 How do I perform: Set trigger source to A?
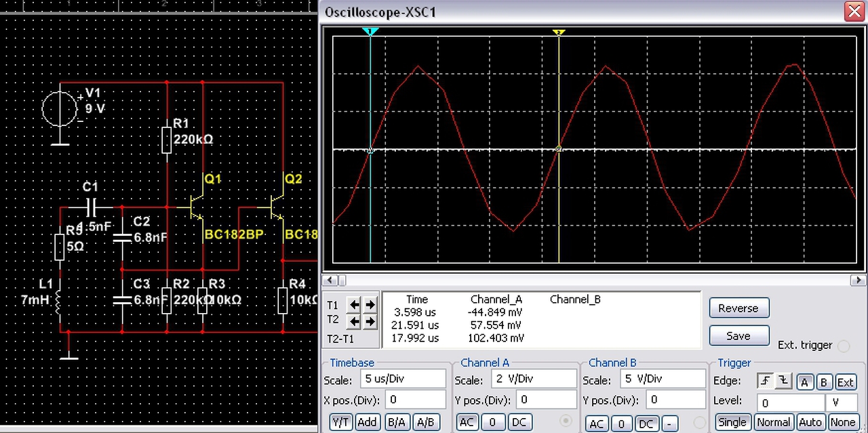[805, 382]
